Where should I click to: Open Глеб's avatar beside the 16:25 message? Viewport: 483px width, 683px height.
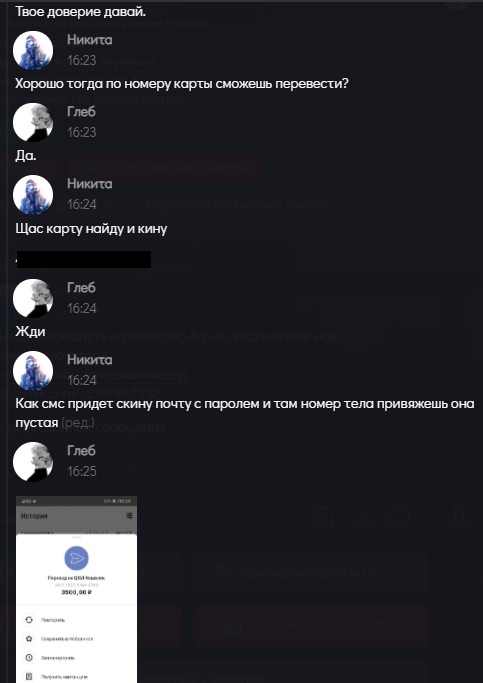[33, 461]
